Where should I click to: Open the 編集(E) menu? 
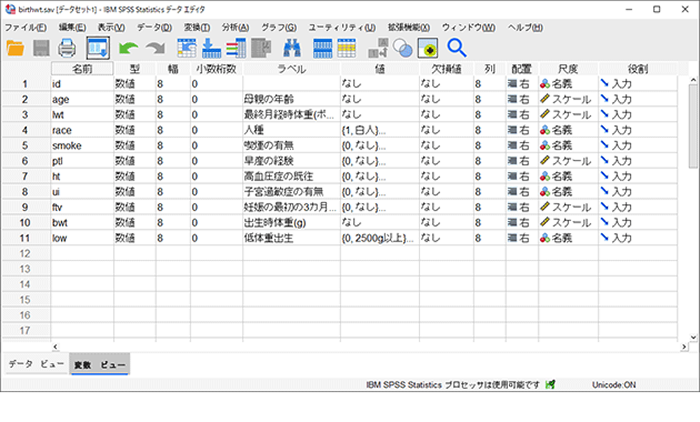coord(72,28)
